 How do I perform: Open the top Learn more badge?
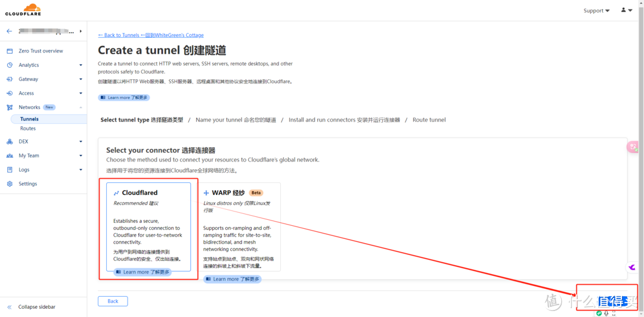(x=124, y=98)
